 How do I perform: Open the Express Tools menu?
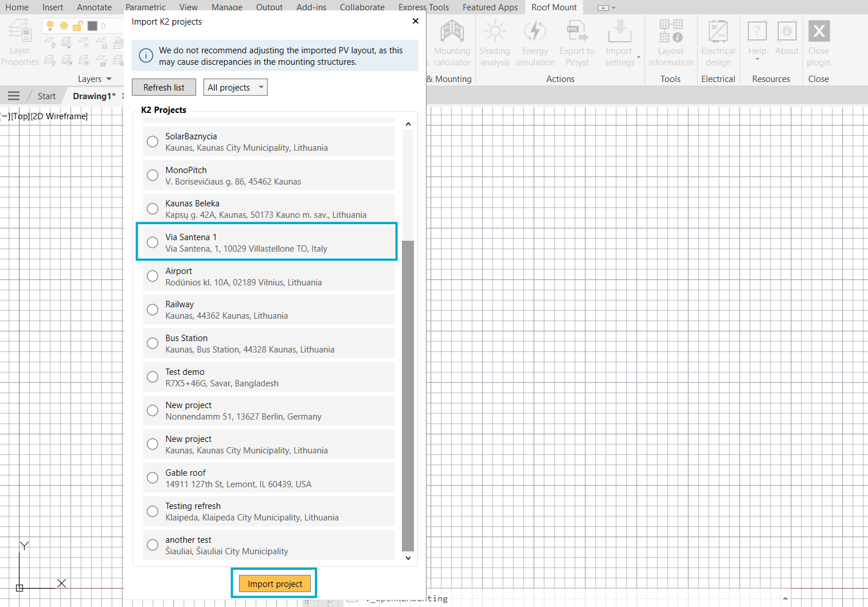(x=423, y=7)
